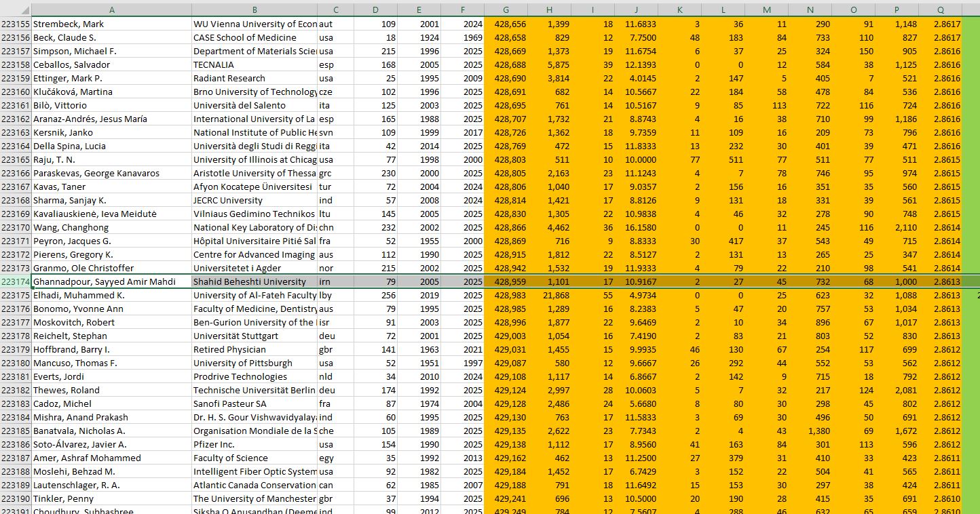This screenshot has height=514, width=980.
Task: Select row 223174 header
Action: [x=16, y=281]
